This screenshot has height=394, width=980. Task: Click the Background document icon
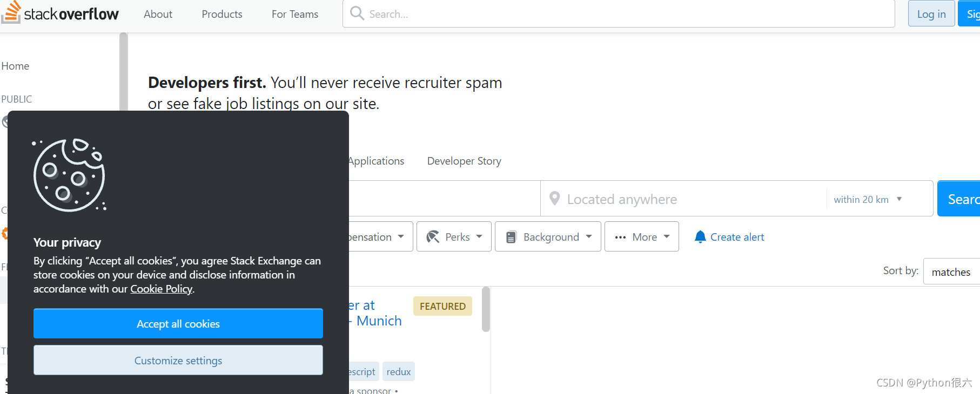(x=511, y=237)
